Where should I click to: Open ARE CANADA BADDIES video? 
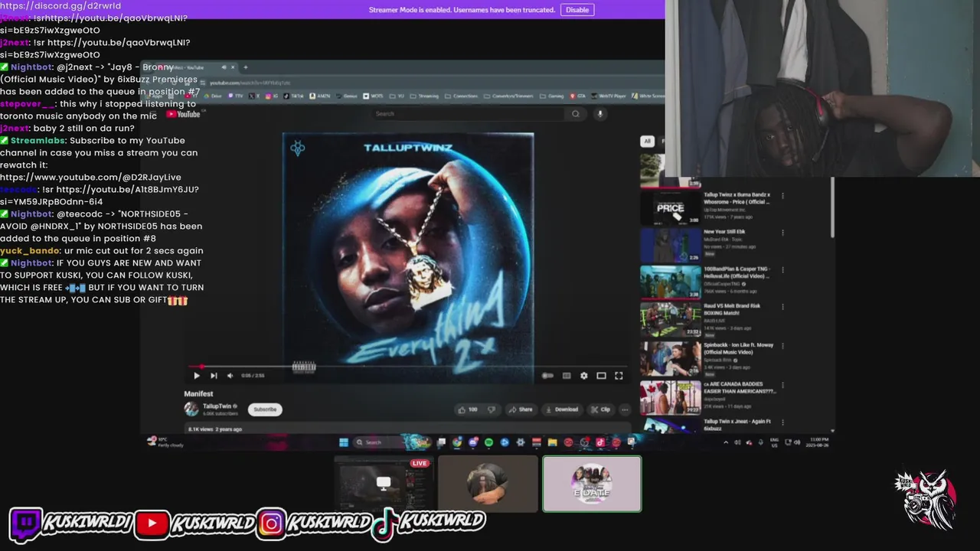[740, 387]
